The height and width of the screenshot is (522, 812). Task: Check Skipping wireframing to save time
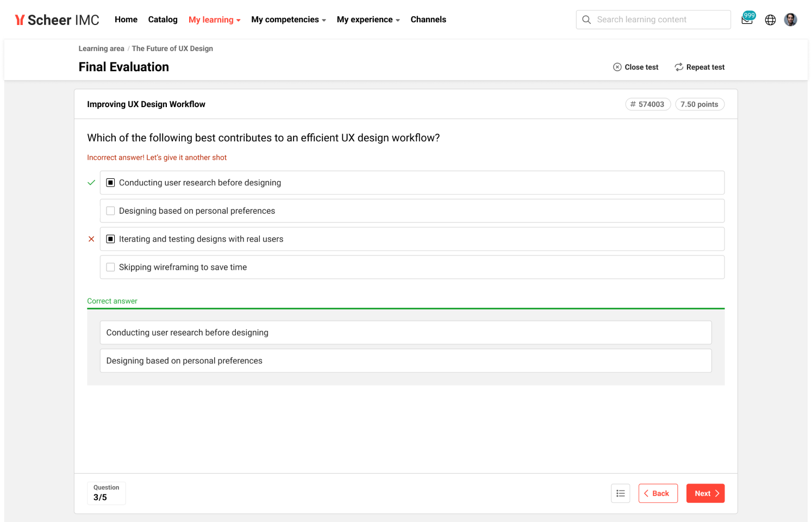pos(110,268)
